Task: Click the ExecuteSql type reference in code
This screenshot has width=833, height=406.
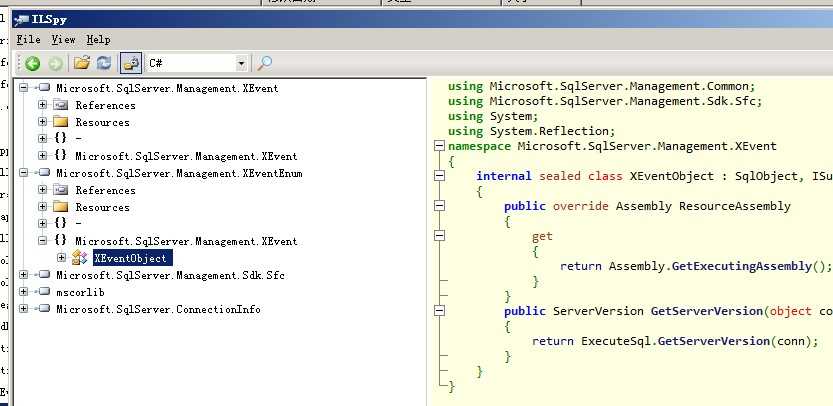Action: [616, 341]
